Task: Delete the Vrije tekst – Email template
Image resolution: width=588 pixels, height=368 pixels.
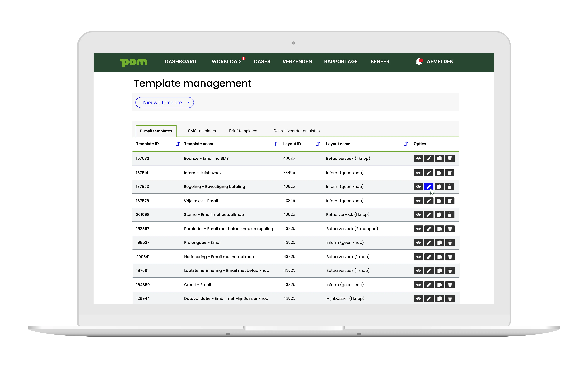Action: pos(450,201)
